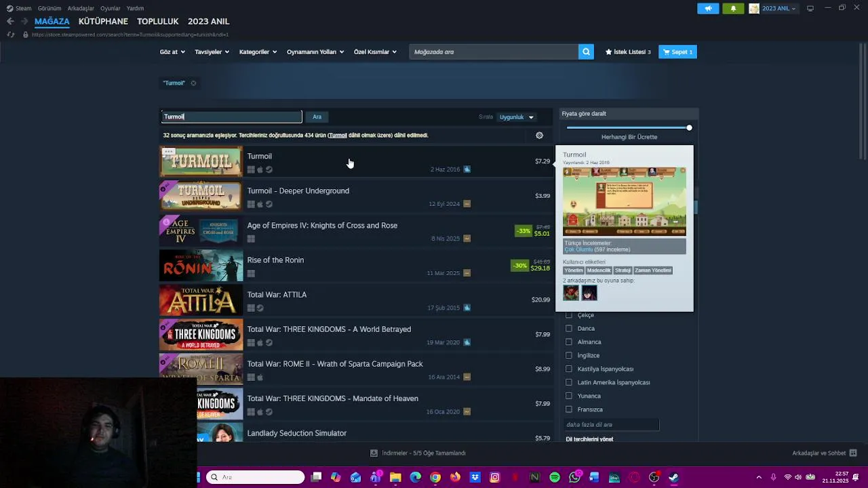Open Notion from the taskbar
The height and width of the screenshot is (488, 868).
(534, 477)
